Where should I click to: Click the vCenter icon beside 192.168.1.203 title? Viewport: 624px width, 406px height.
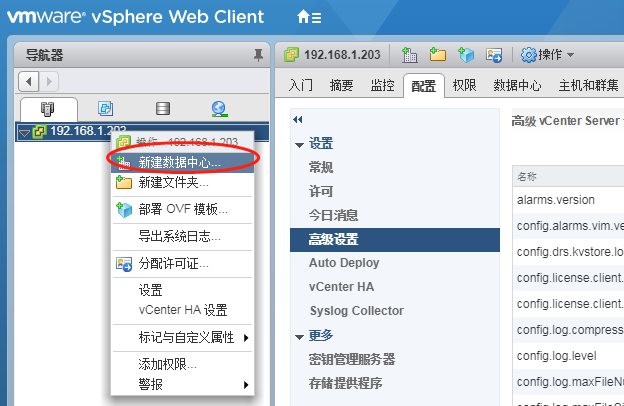point(292,55)
